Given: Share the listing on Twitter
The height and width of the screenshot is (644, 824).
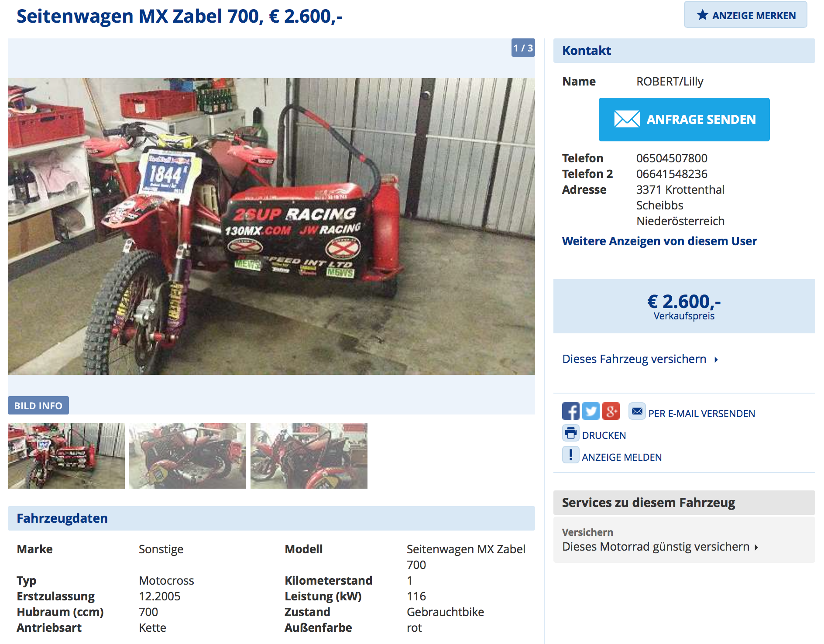Looking at the screenshot, I should [591, 411].
